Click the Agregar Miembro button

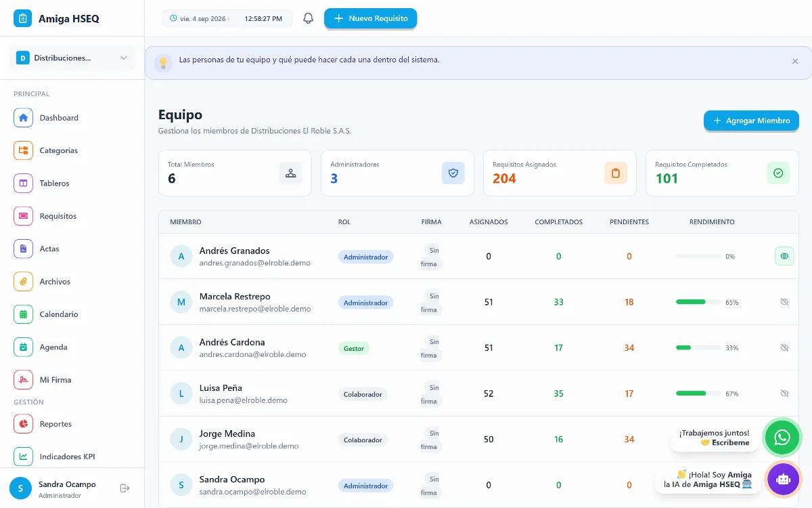tap(751, 121)
